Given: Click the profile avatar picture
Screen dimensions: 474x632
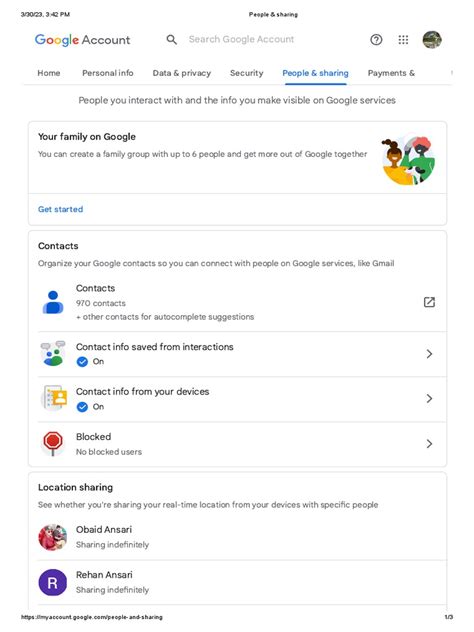Looking at the screenshot, I should click(x=432, y=40).
